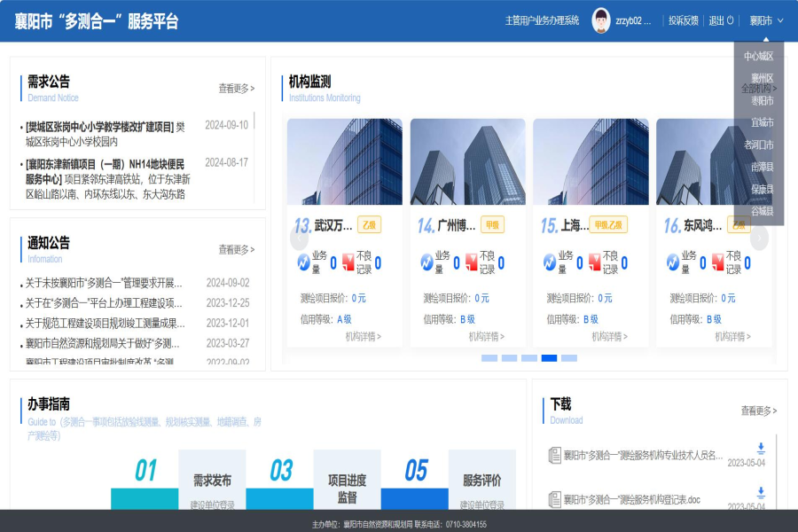Click the 甲级 badge on 广州博 card
This screenshot has width=798, height=532.
click(x=492, y=225)
